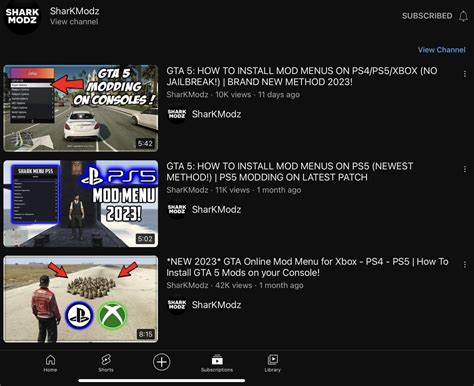Open video title 'MOD MENUS ON PS5 (NEWEST METHOD!)'
This screenshot has width=474, height=386.
click(x=290, y=172)
